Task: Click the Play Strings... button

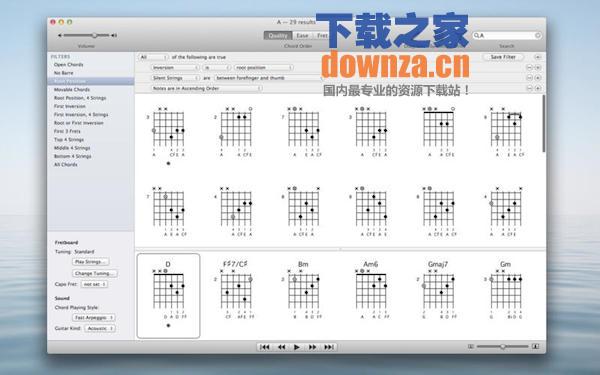Action: tap(90, 262)
